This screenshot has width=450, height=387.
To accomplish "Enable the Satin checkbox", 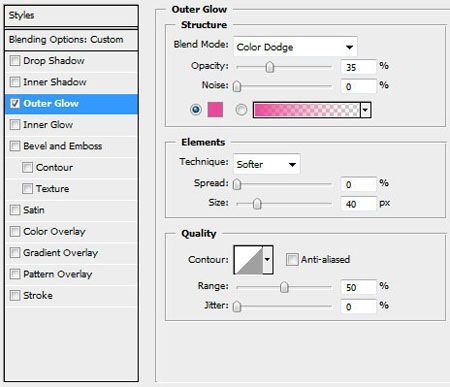I will click(15, 210).
